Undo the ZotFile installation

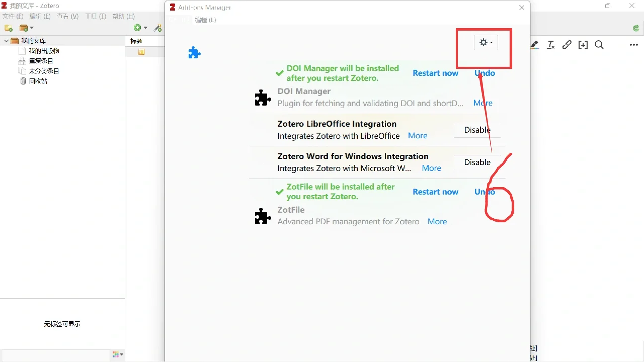[x=485, y=192]
